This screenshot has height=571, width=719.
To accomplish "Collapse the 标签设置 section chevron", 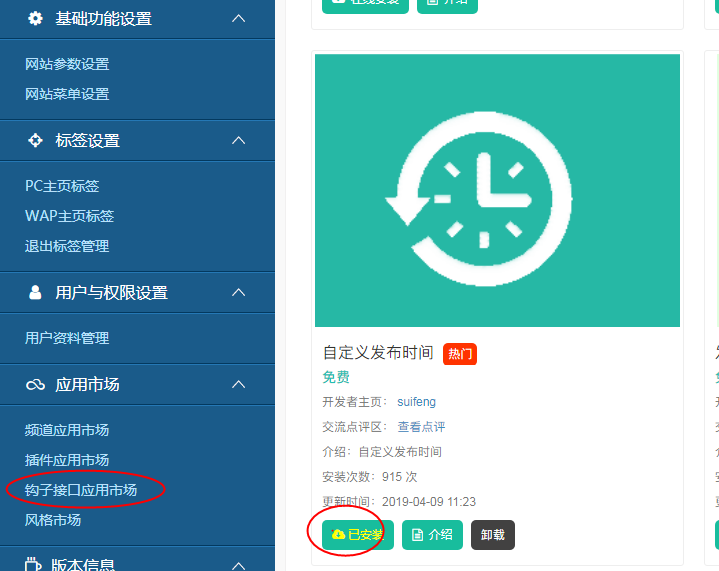I will coord(238,140).
